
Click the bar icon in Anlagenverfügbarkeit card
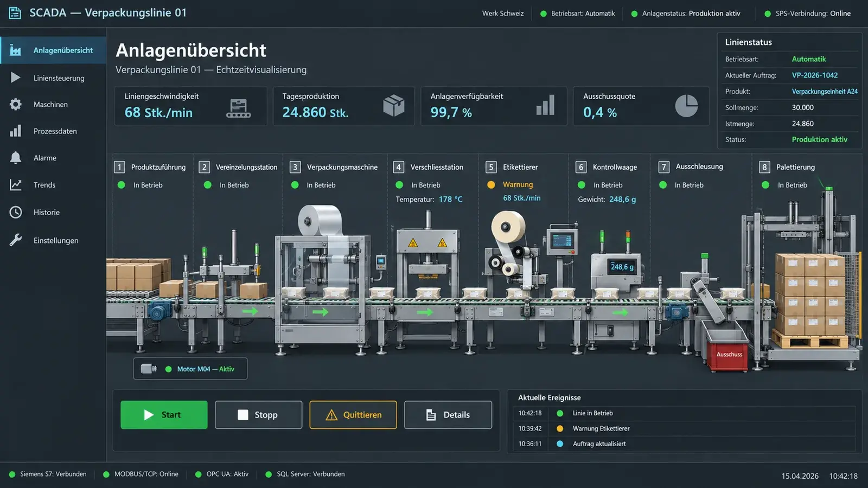pos(545,105)
